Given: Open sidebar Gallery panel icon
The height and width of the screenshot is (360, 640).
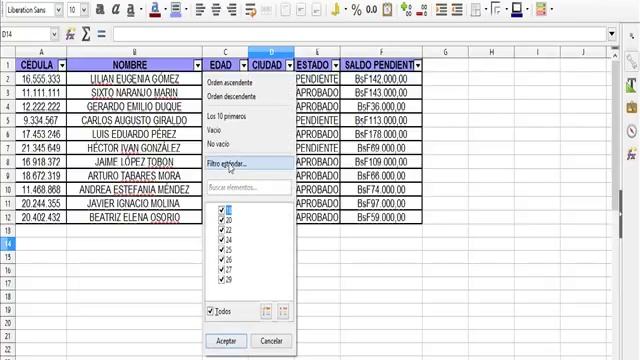Looking at the screenshot, I should (x=631, y=108).
